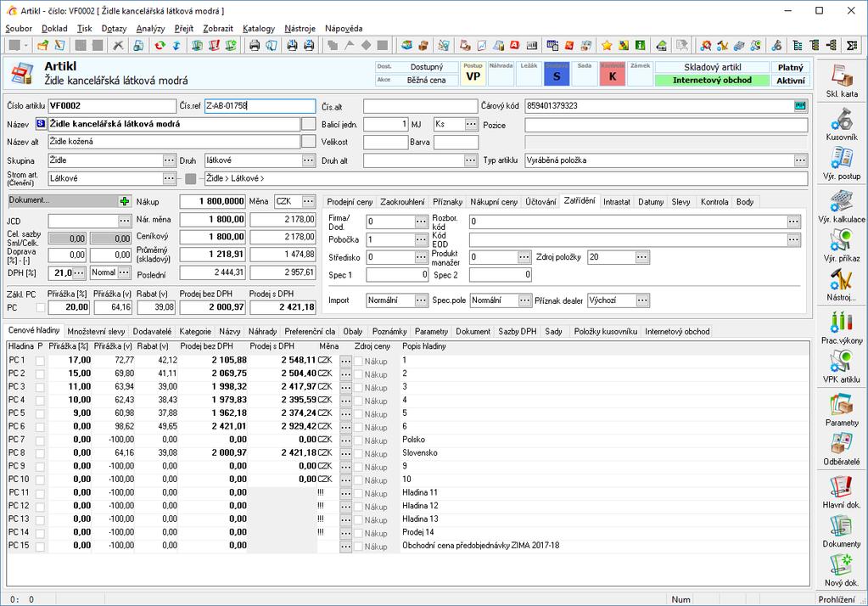Image resolution: width=868 pixels, height=606 pixels.
Task: Open the Druh lookup button
Action: pos(309,160)
